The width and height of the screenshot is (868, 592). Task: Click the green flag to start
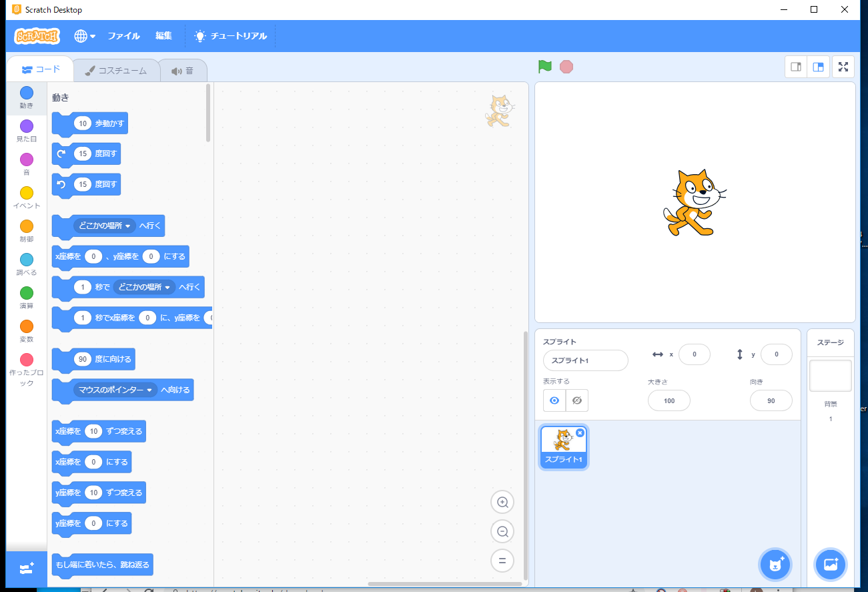click(x=545, y=67)
